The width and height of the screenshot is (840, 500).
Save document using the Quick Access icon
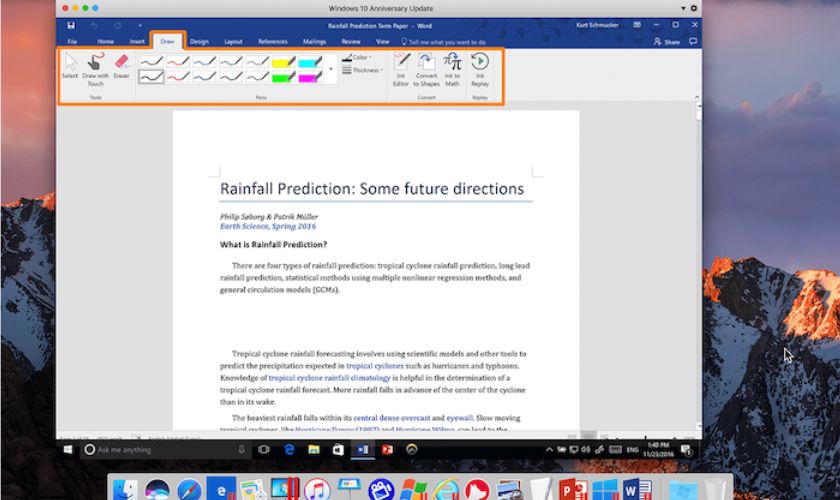coord(70,24)
